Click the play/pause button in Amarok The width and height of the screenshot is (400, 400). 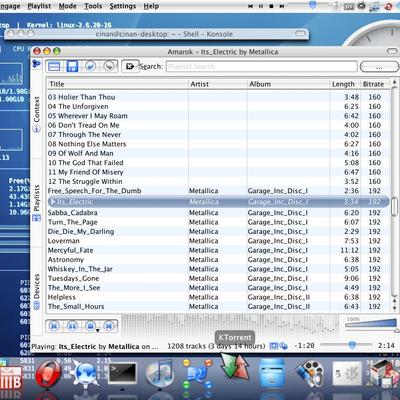(72, 326)
